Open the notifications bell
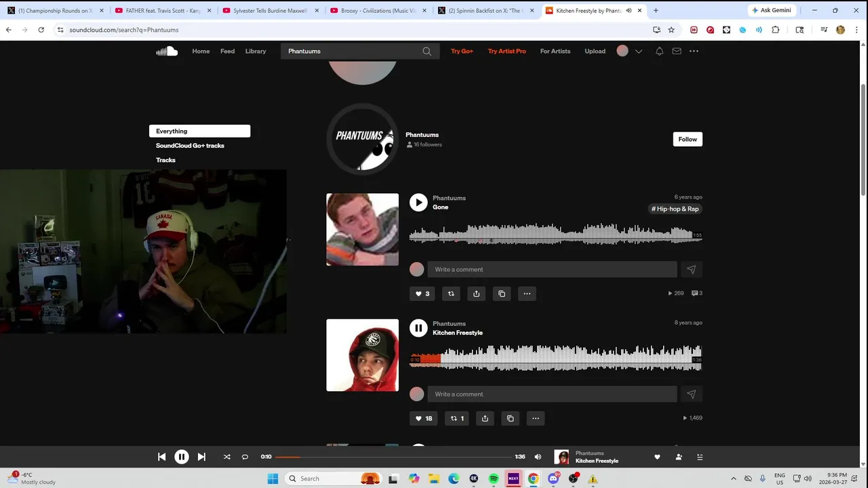This screenshot has width=868, height=488. [659, 51]
